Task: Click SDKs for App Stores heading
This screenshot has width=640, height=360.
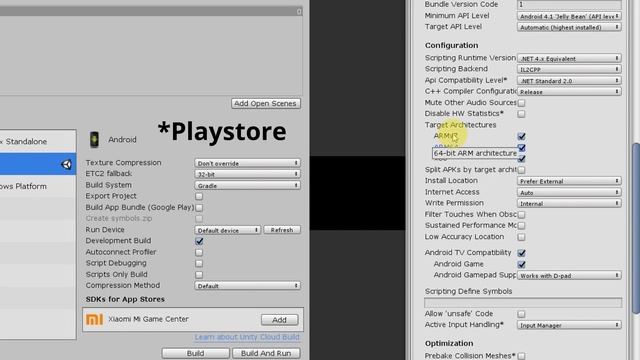Action: 125,299
